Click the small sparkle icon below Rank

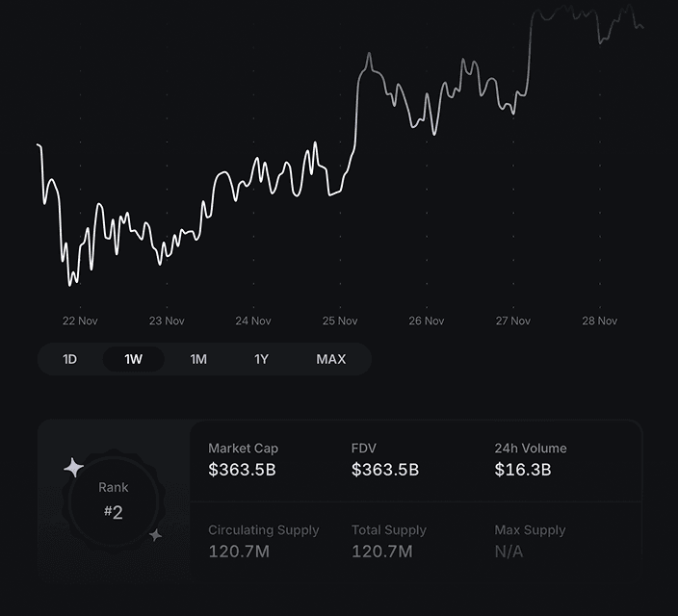click(x=155, y=535)
